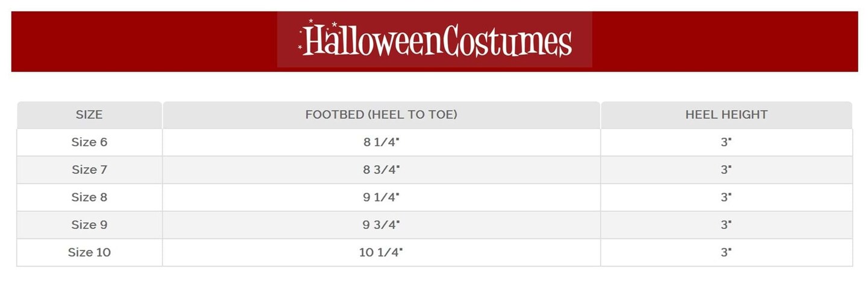Select the Size 10 row label
Image resolution: width=868 pixels, height=283 pixels.
(x=89, y=252)
